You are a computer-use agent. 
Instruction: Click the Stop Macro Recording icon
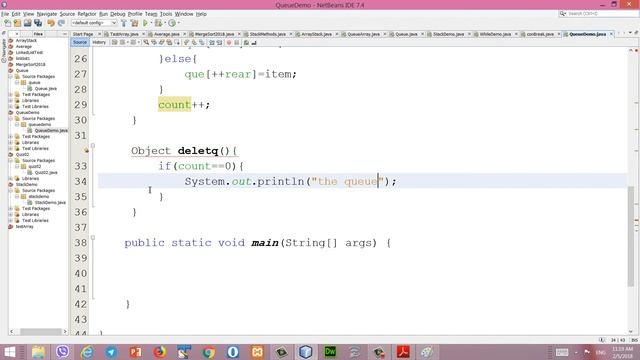(236, 42)
